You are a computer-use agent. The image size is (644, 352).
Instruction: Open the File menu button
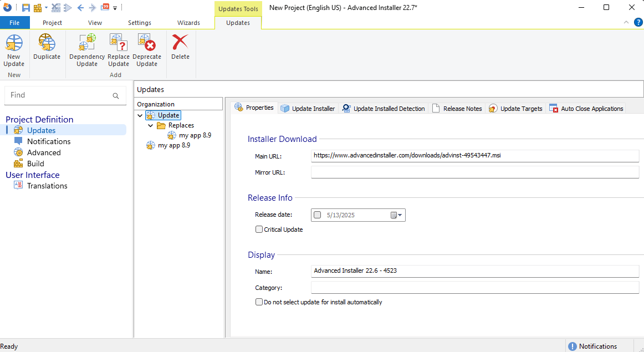14,23
